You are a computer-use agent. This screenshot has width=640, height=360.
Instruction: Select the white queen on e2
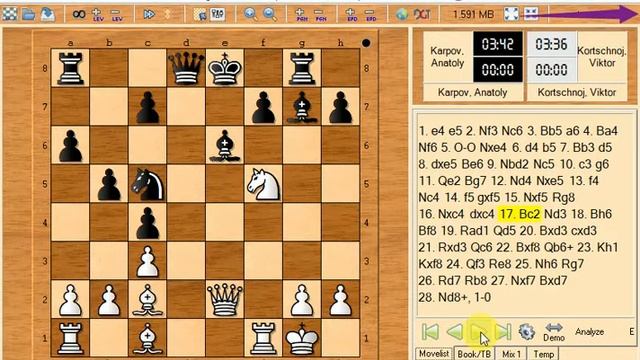pyautogui.click(x=225, y=300)
